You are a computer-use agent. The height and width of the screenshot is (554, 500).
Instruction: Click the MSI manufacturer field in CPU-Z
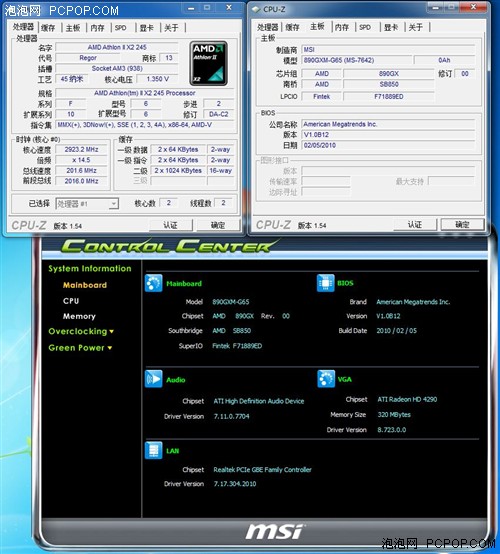(388, 50)
